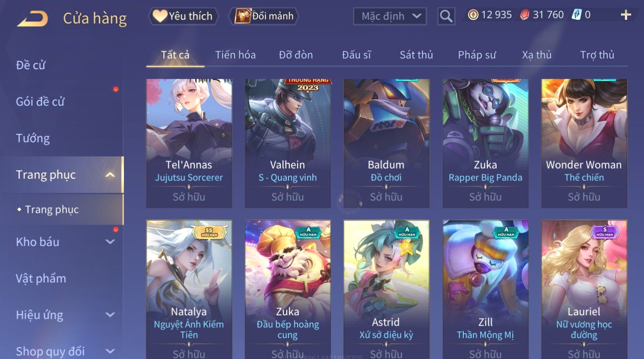
Task: Click the gold coin currency icon
Action: [x=473, y=15]
